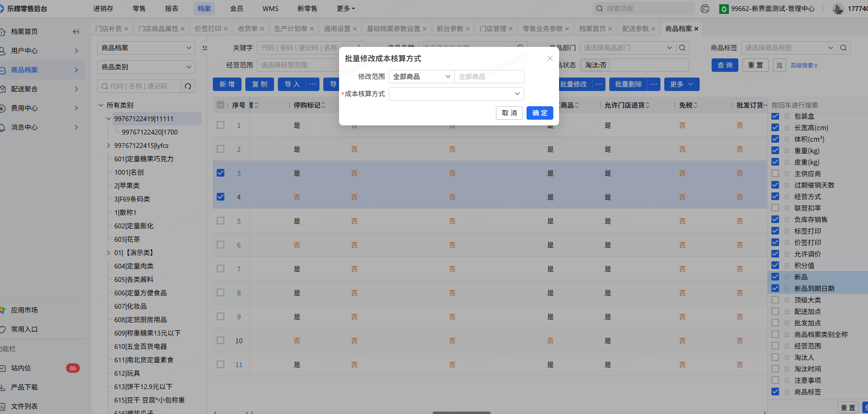Click the 消息中心 bell icon in sidebar

pos(3,127)
